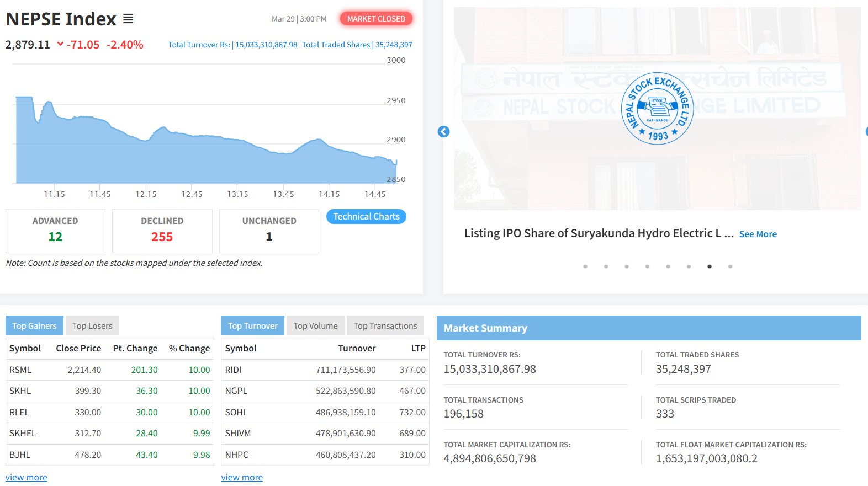
Task: Click view more under Top Gainers table
Action: [x=27, y=478]
